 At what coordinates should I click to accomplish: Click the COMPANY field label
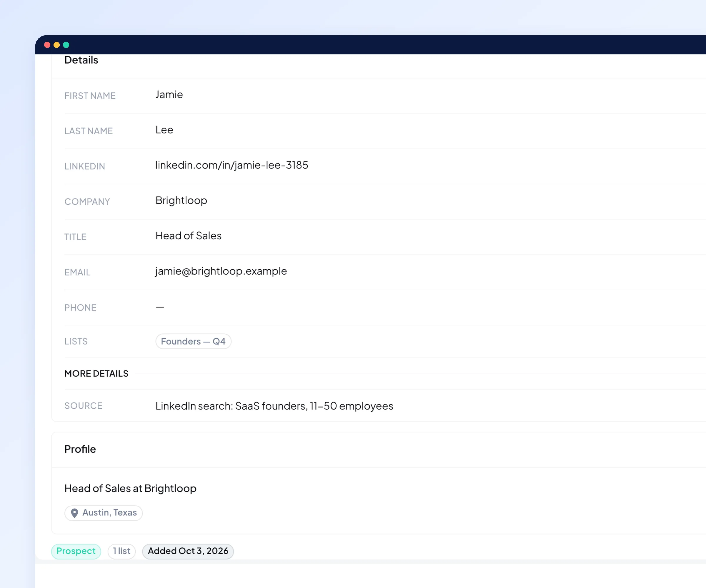pyautogui.click(x=87, y=202)
